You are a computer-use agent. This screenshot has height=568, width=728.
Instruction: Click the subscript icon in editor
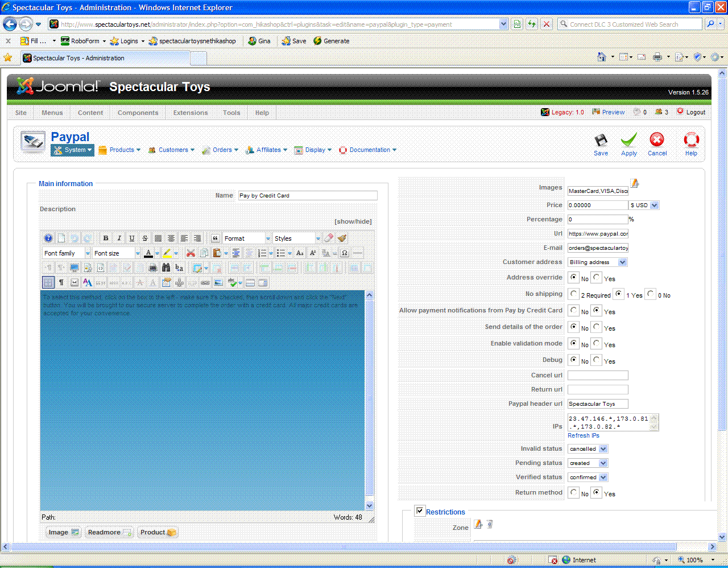pyautogui.click(x=300, y=253)
